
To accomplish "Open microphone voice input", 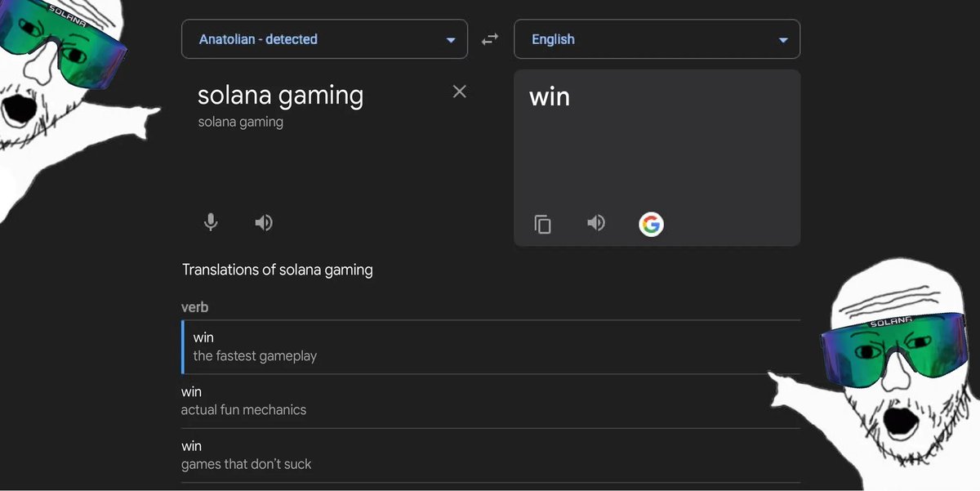I will (x=210, y=221).
